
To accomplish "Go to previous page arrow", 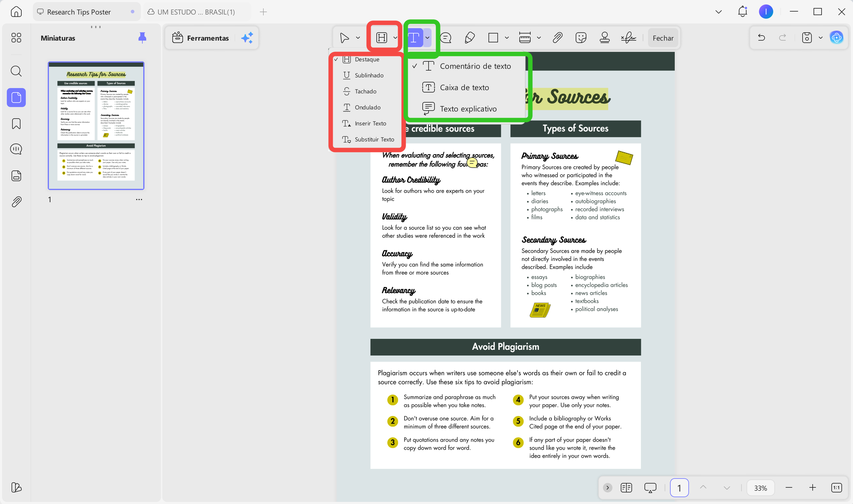I will click(703, 488).
